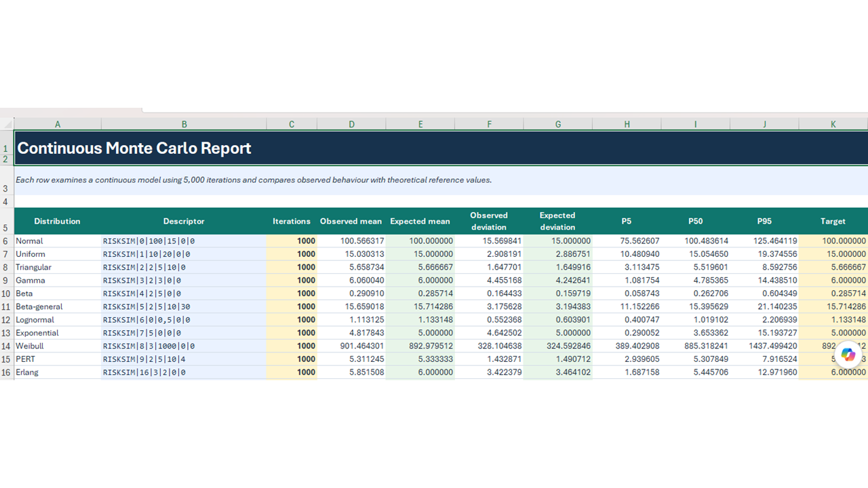Click the Select All corner triangle

point(7,124)
